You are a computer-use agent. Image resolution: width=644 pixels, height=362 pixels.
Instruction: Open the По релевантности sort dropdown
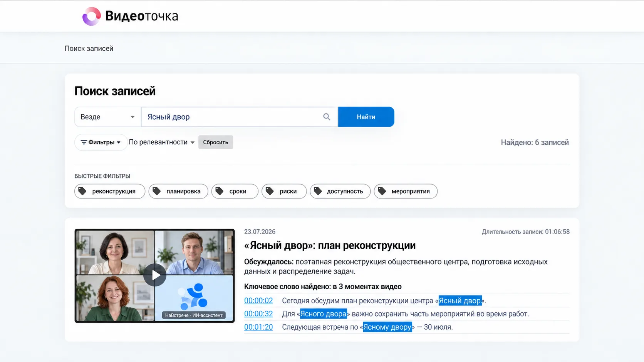pyautogui.click(x=162, y=142)
